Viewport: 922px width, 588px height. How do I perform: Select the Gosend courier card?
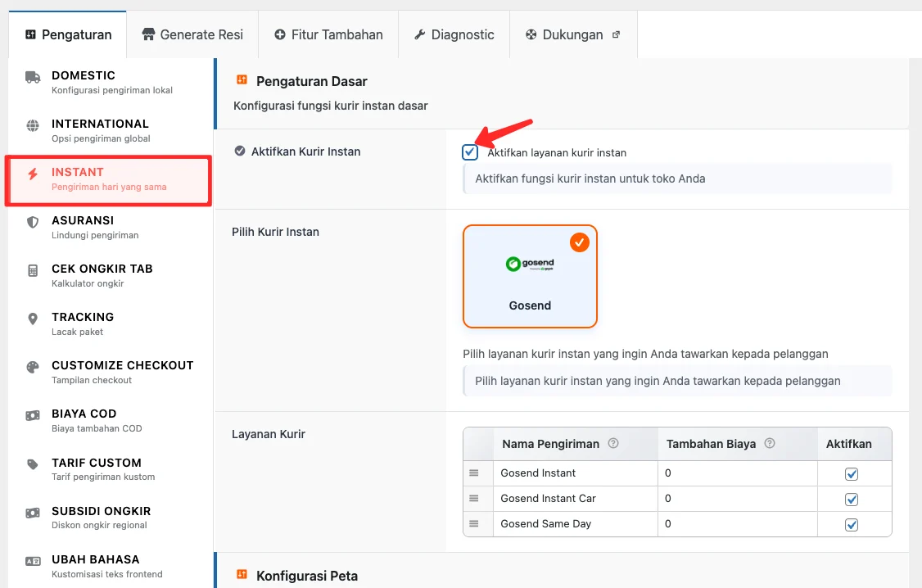[x=530, y=276]
